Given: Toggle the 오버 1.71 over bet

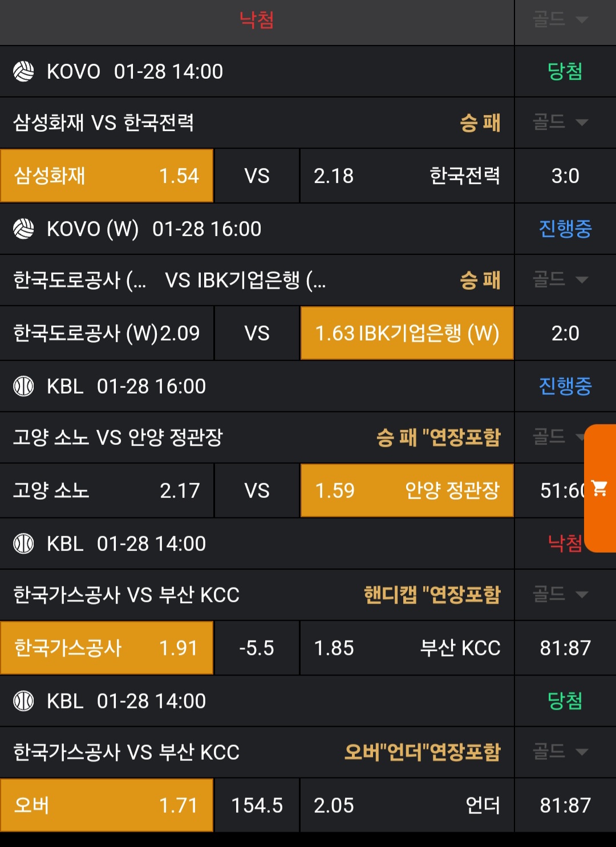Looking at the screenshot, I should pyautogui.click(x=107, y=805).
